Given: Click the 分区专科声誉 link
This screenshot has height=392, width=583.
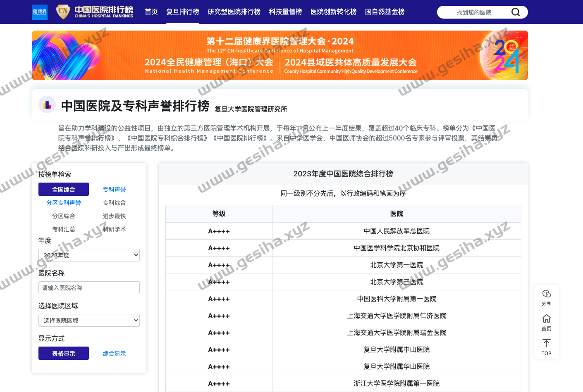Looking at the screenshot, I should [64, 203].
